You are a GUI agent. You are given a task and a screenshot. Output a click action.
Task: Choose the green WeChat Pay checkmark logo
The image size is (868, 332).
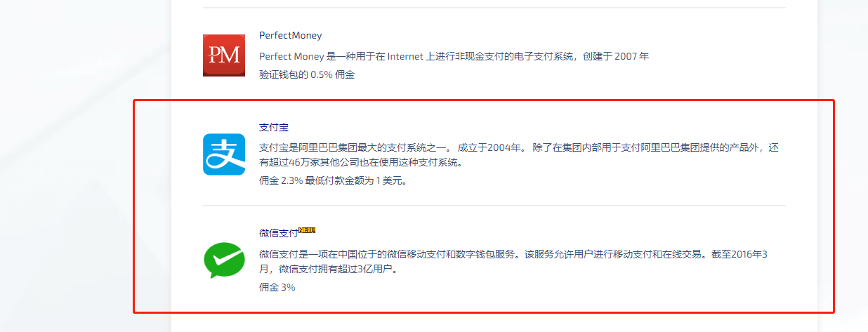[224, 260]
